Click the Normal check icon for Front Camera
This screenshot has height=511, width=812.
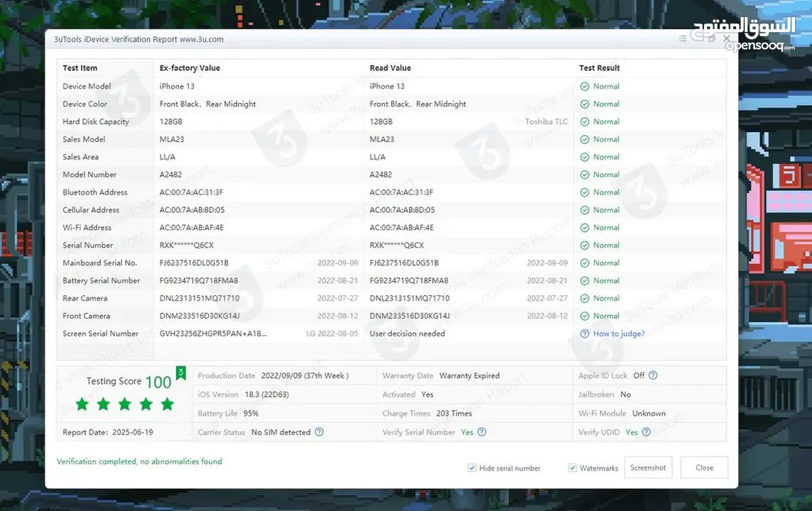click(x=585, y=316)
